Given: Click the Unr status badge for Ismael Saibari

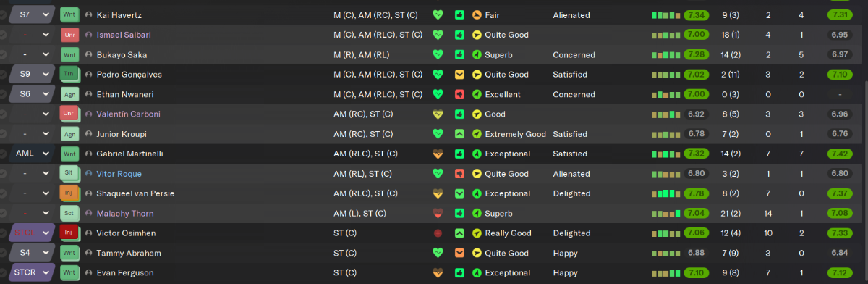Looking at the screenshot, I should tap(69, 35).
